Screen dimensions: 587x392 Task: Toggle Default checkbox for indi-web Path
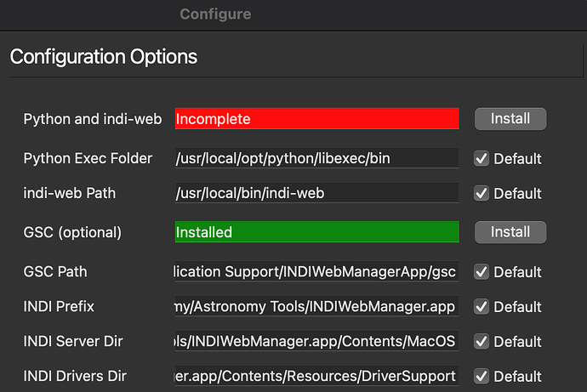click(x=482, y=193)
